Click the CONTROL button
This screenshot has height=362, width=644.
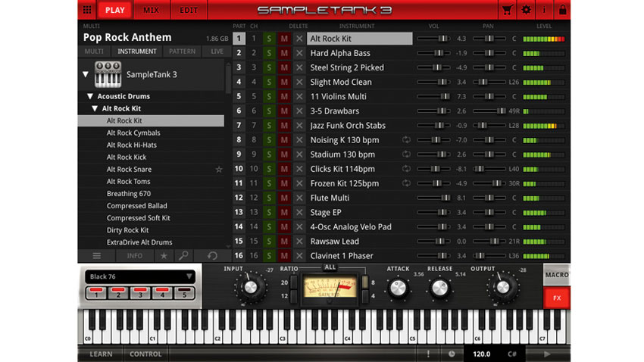point(145,354)
